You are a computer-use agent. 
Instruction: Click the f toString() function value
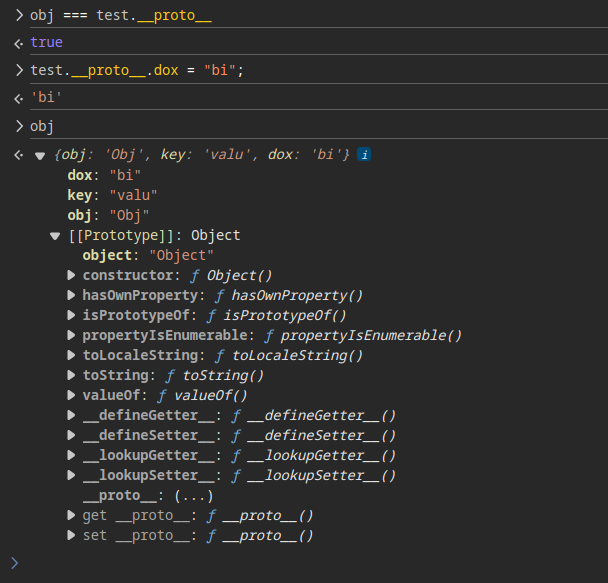(215, 375)
